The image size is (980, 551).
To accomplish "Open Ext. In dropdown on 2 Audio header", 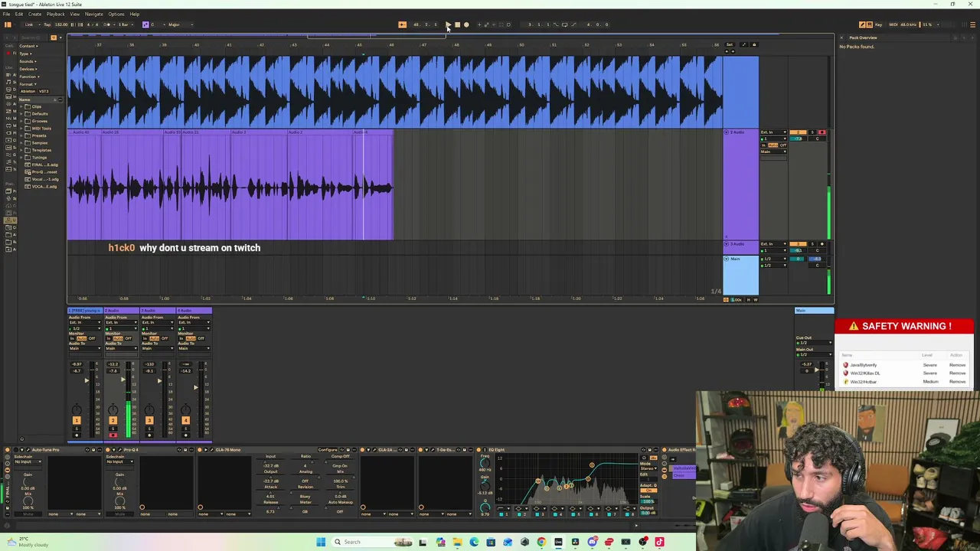I will tap(773, 133).
